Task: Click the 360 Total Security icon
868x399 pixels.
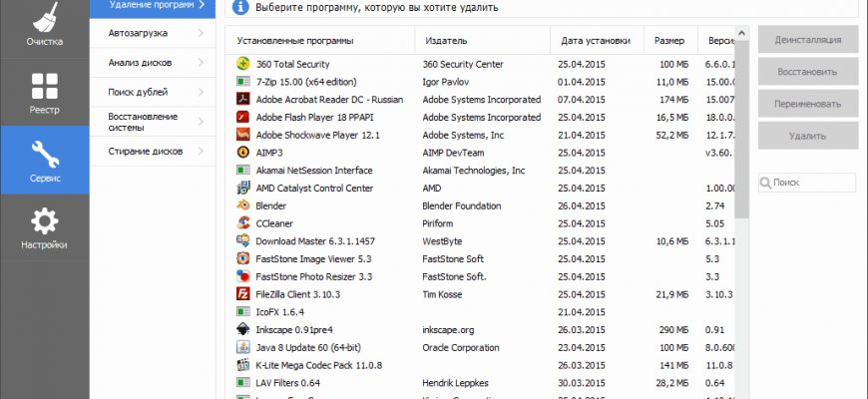Action: (242, 64)
